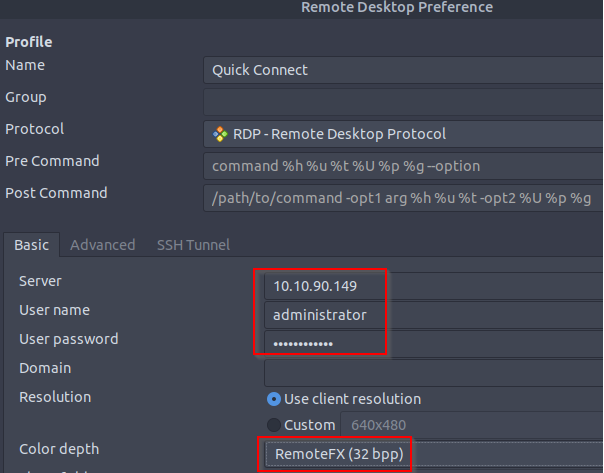
Task: Click the Profile section heading
Action: [x=29, y=42]
